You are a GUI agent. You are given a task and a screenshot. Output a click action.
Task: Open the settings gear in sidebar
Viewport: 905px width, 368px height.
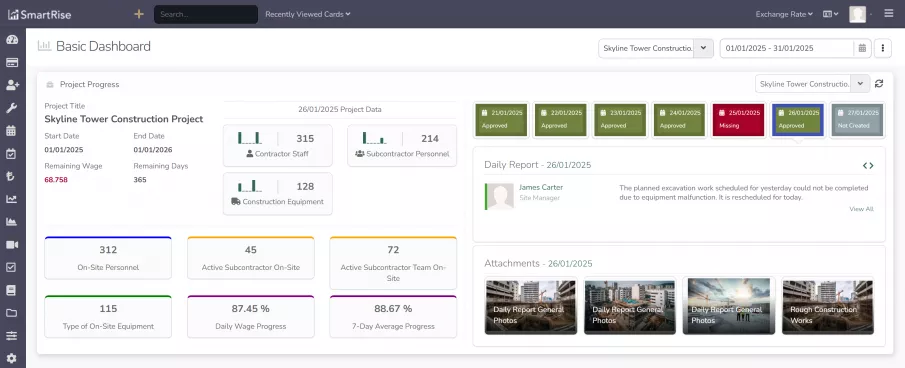point(12,358)
